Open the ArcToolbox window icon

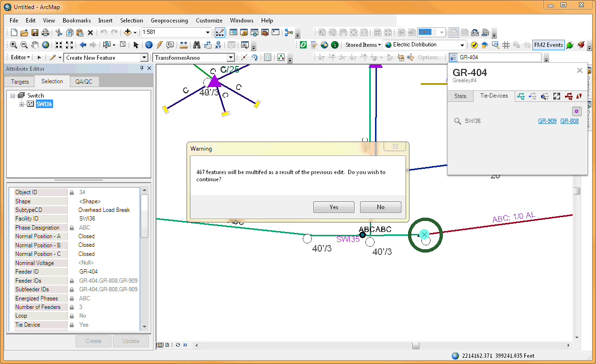(x=265, y=32)
